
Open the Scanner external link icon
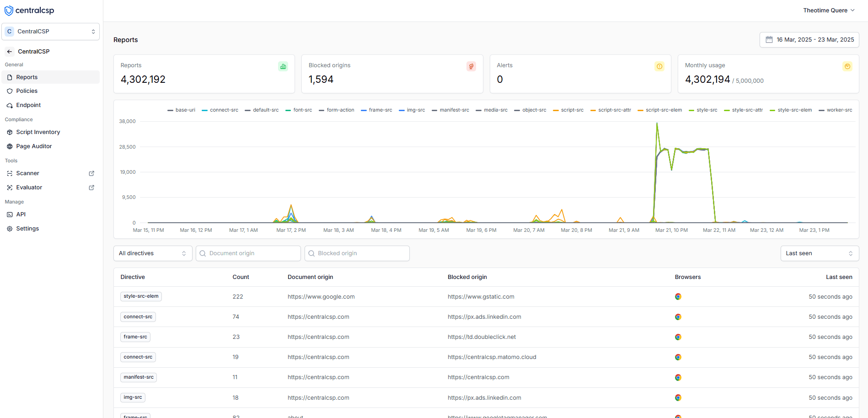[91, 173]
